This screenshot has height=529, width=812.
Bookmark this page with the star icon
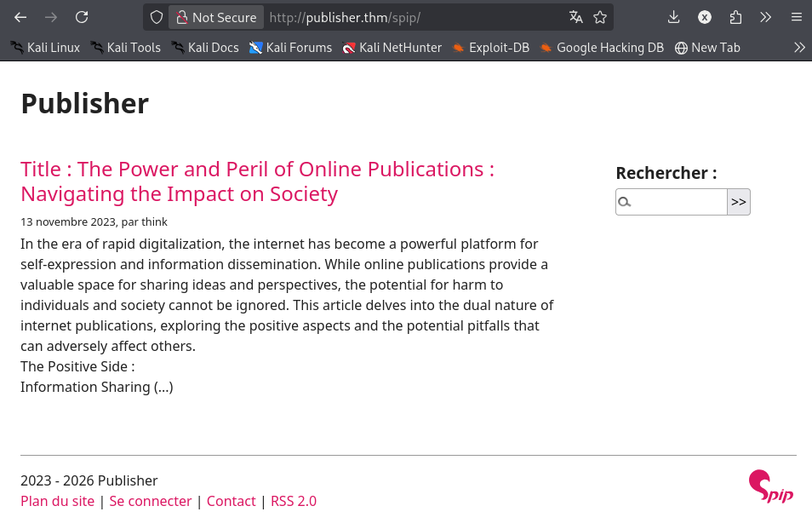[600, 18]
